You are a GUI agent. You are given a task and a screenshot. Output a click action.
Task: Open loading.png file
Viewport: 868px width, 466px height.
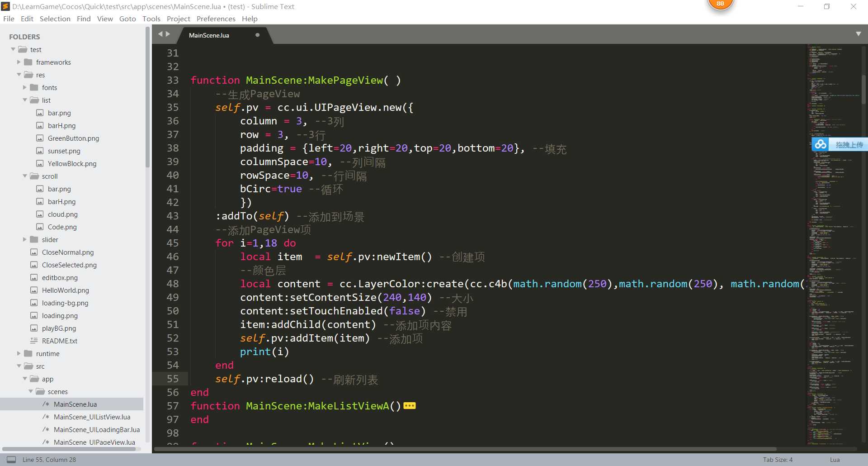click(60, 315)
